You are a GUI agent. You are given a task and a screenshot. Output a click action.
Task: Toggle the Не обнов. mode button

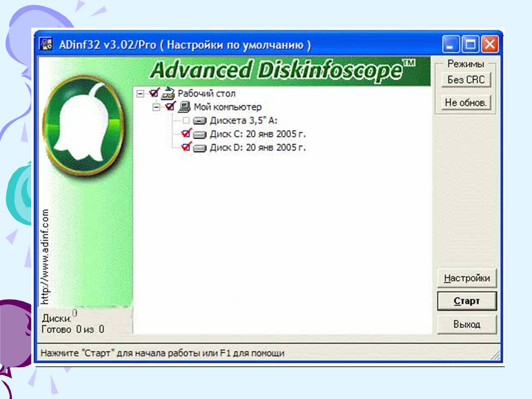point(466,102)
